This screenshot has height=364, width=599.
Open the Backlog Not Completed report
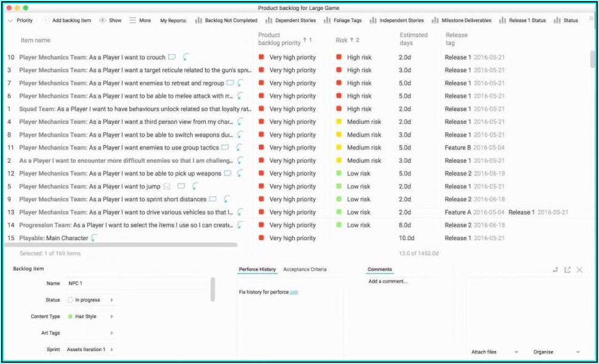pos(226,20)
